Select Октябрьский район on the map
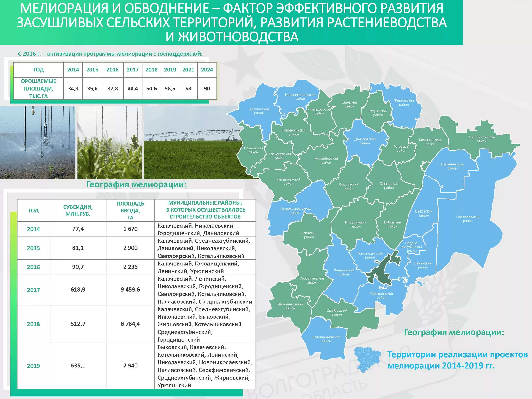This screenshot has height=399, width=532. pyautogui.click(x=337, y=312)
